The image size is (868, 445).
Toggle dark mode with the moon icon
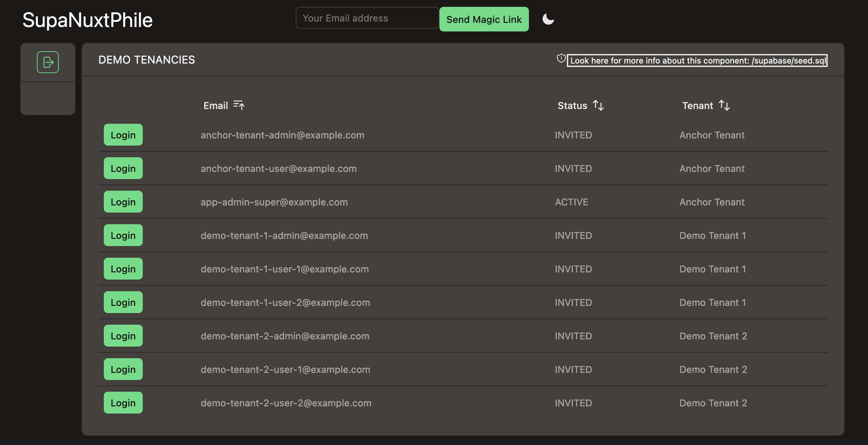[548, 19]
